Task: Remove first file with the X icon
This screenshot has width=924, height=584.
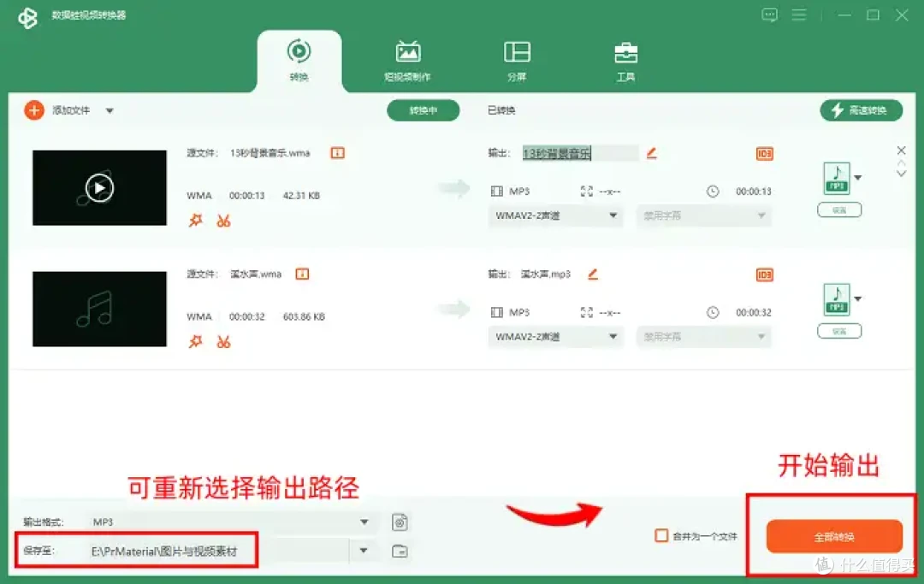Action: coord(901,150)
